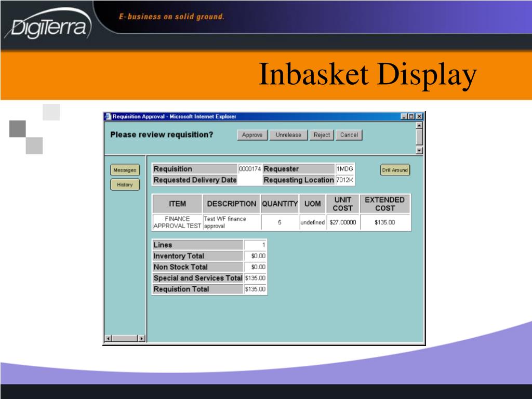Click the Requested Delivery Date label

195,180
